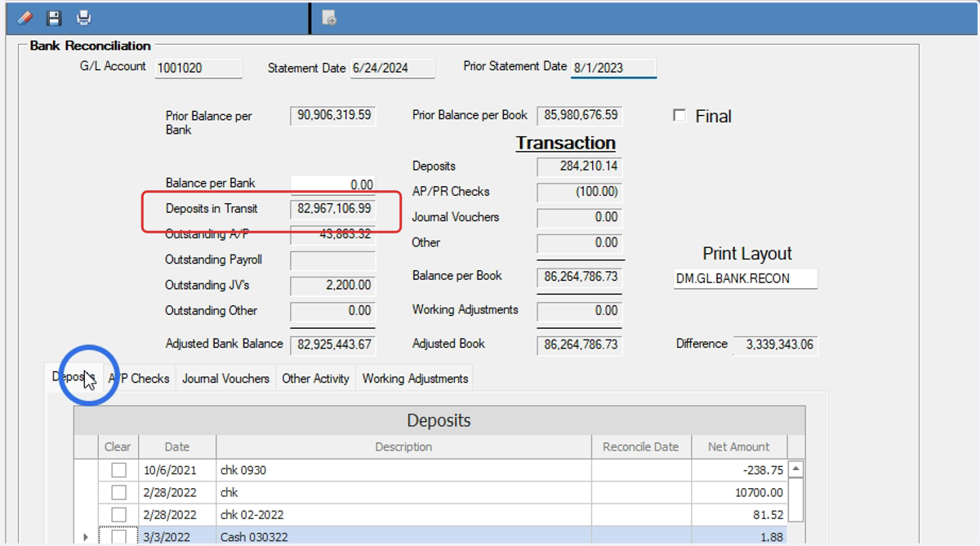Click the new document icon in toolbar
The height and width of the screenshot is (546, 980).
click(329, 17)
